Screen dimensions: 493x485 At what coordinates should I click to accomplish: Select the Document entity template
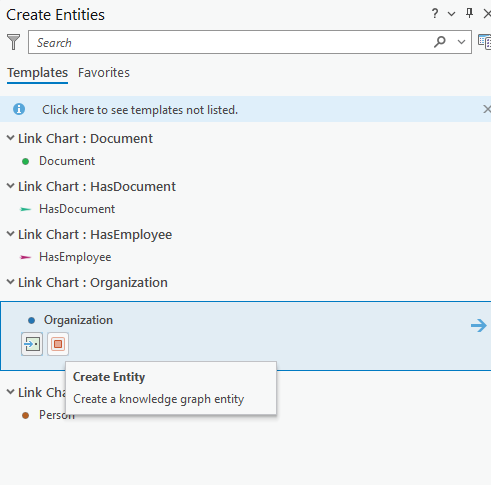pos(67,161)
